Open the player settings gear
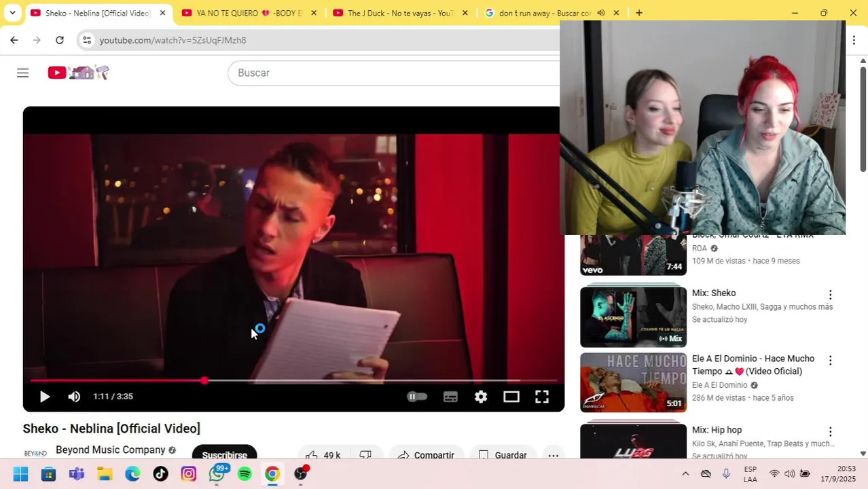The width and height of the screenshot is (868, 489). pyautogui.click(x=481, y=397)
